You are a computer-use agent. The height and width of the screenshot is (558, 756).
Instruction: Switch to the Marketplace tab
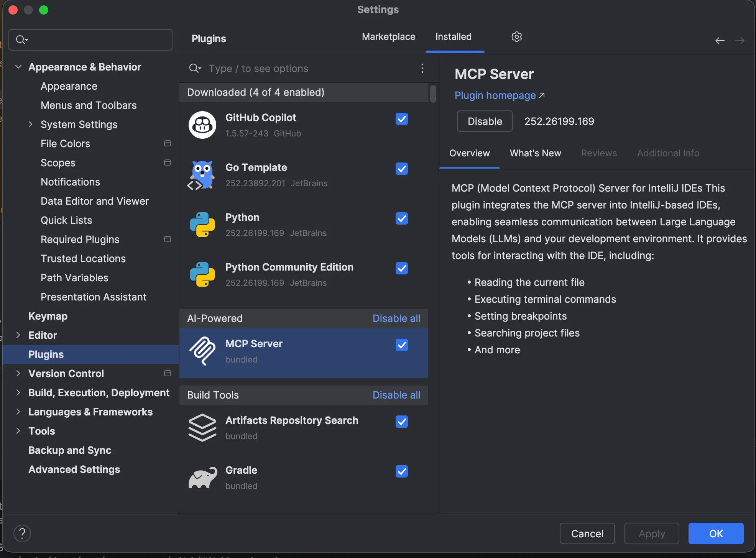click(x=388, y=37)
